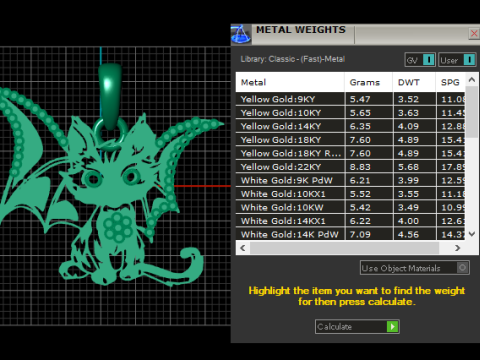Sort by the DWT column header
480x360 pixels.
(x=414, y=82)
